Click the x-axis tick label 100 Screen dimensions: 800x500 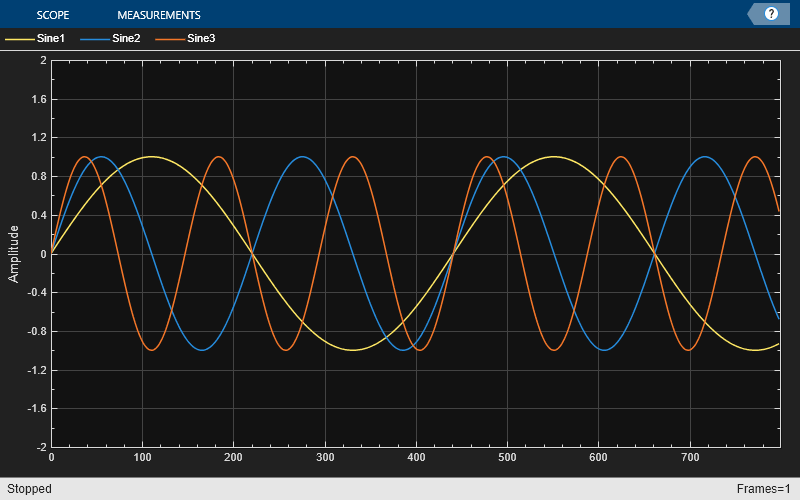click(x=142, y=458)
